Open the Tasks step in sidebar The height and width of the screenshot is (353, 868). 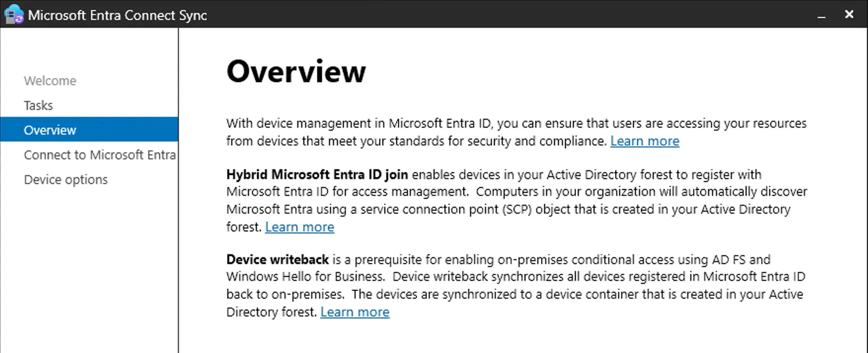[x=38, y=105]
